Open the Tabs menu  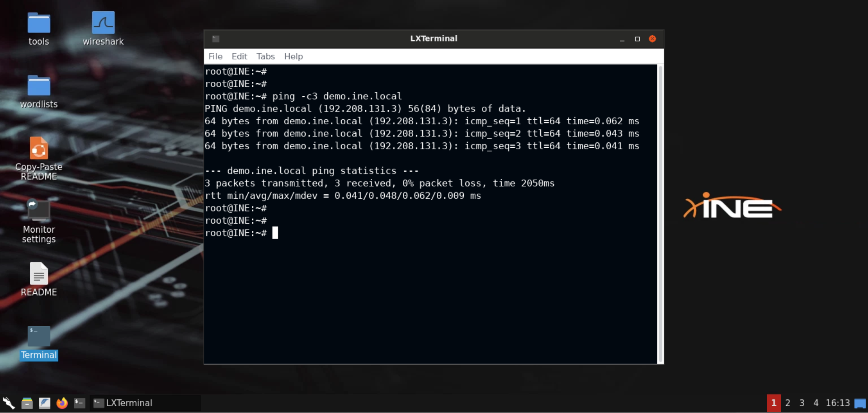coord(265,56)
